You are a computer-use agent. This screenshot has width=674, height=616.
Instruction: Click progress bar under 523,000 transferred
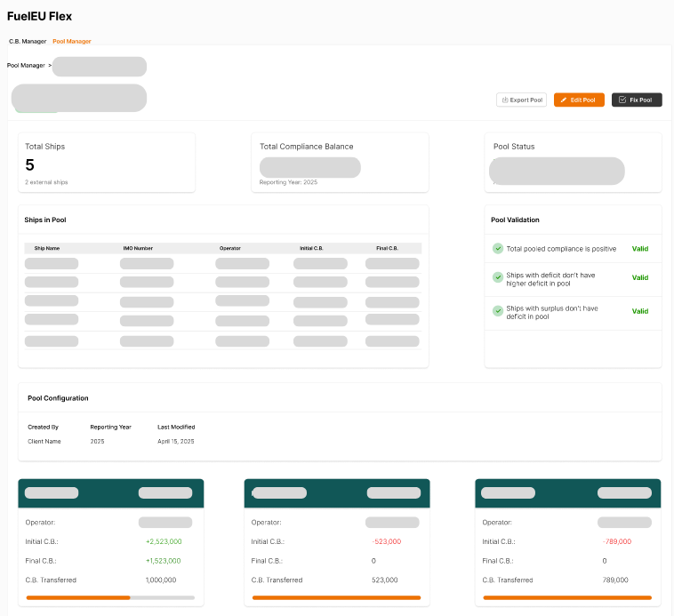[337, 597]
